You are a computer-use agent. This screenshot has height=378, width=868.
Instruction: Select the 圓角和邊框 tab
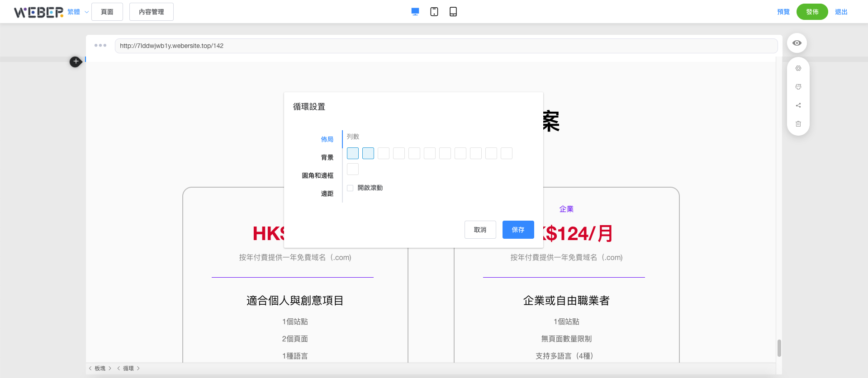coord(318,175)
